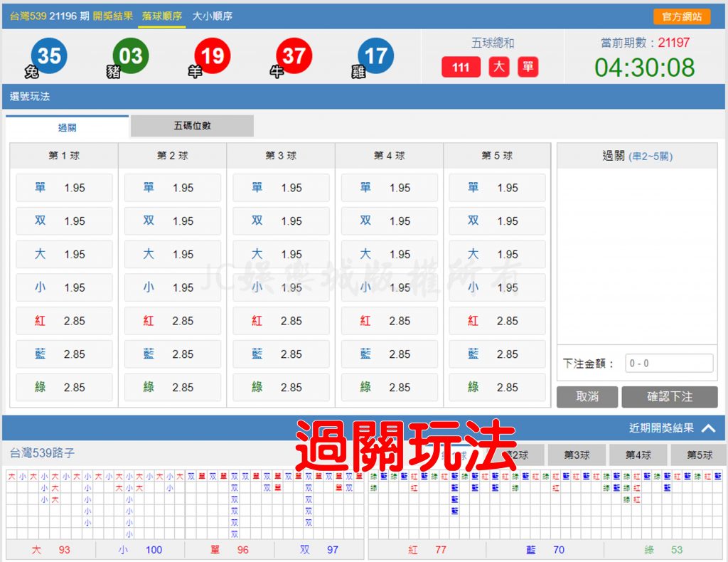Select the 過關 play tab

(68, 127)
